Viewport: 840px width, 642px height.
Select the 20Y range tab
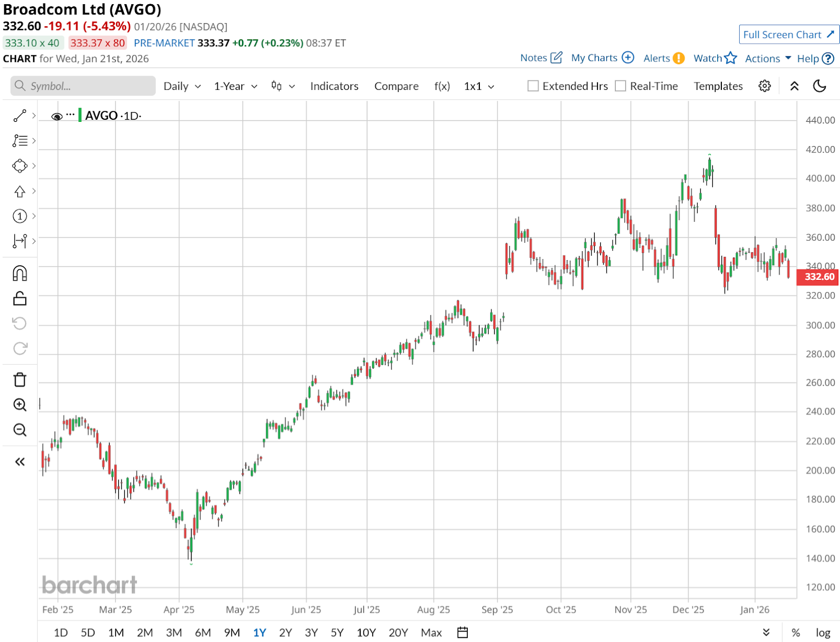(398, 633)
